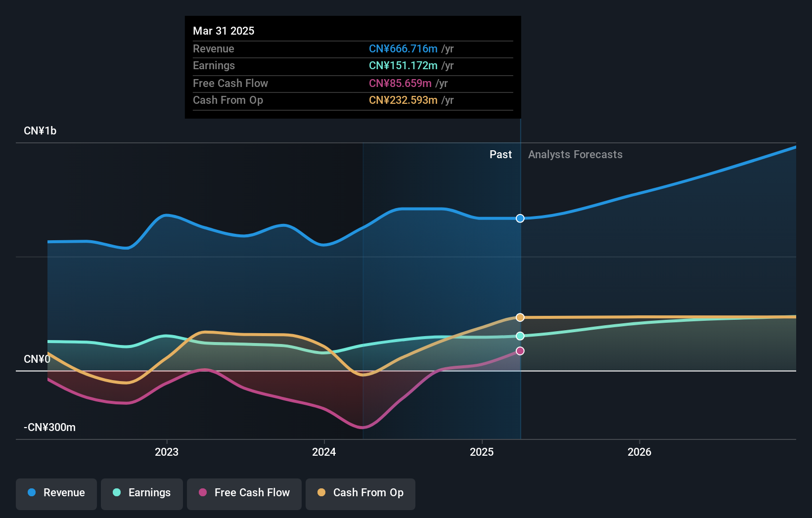Viewport: 812px width, 518px height.
Task: Toggle the Earnings legend button
Action: (142, 494)
